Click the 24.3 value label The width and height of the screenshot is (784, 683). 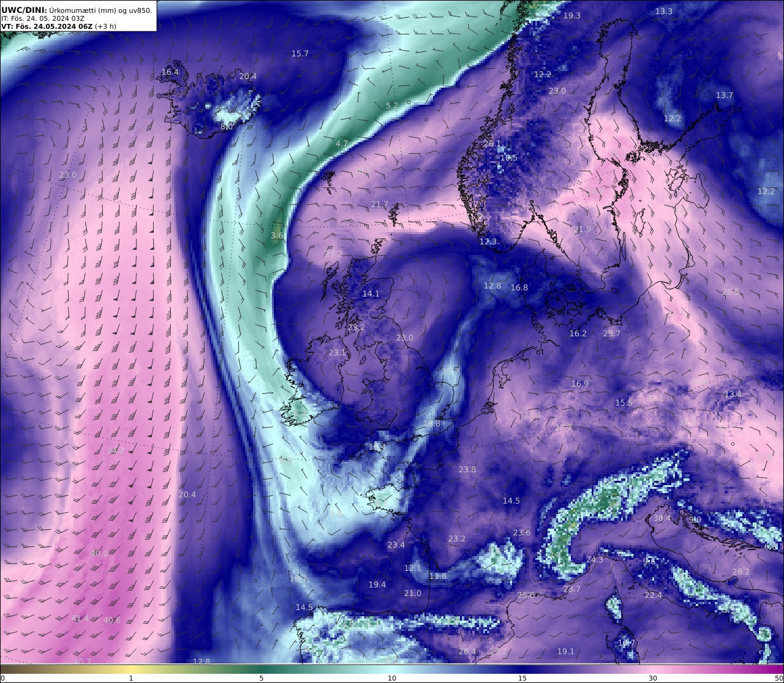click(595, 559)
